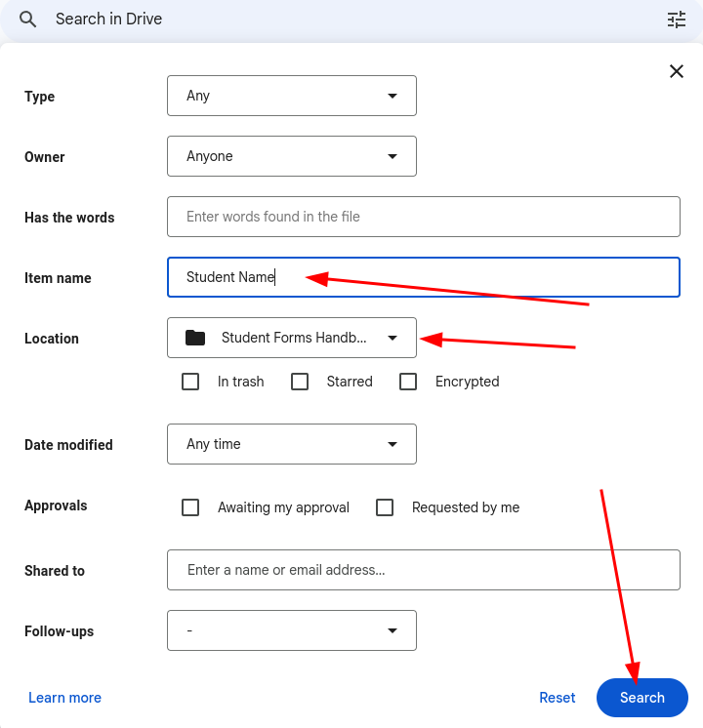The width and height of the screenshot is (703, 728).
Task: Click the Search in Drive search bar
Action: [351, 20]
